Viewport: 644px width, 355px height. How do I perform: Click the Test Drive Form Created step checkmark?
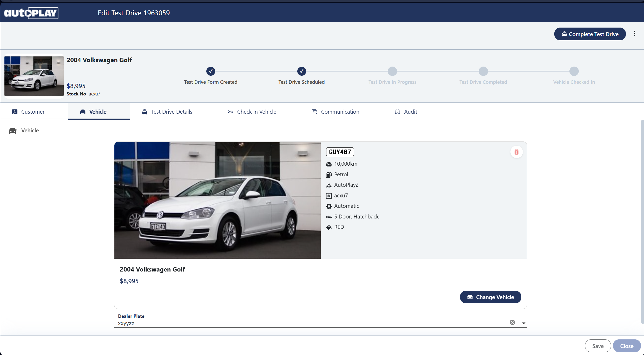[x=211, y=71]
